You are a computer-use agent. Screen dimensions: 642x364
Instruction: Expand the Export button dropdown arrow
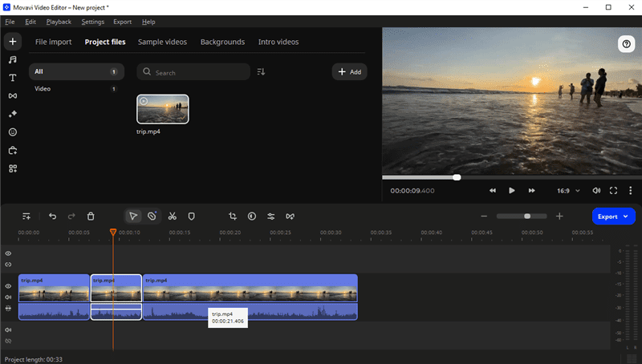pos(625,216)
